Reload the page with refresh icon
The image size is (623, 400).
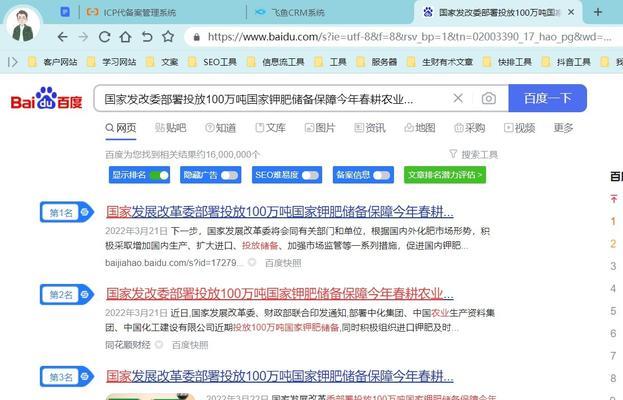point(104,37)
